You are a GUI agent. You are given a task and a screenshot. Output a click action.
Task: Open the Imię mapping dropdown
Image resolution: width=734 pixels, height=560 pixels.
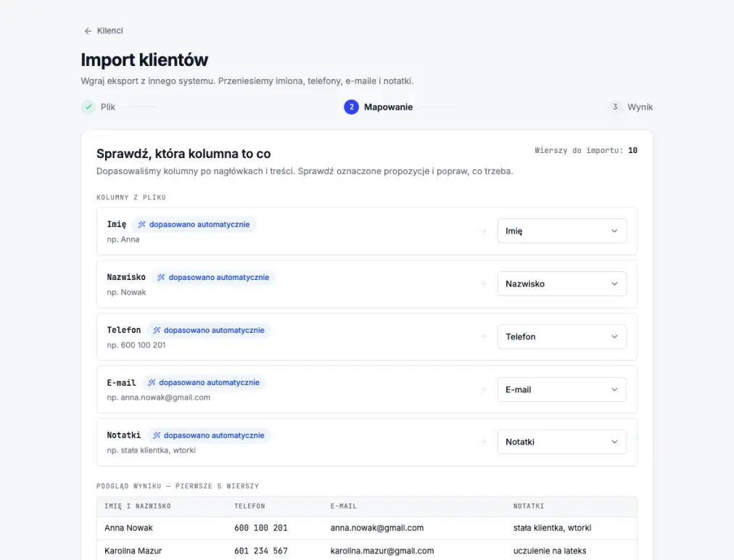pos(561,231)
